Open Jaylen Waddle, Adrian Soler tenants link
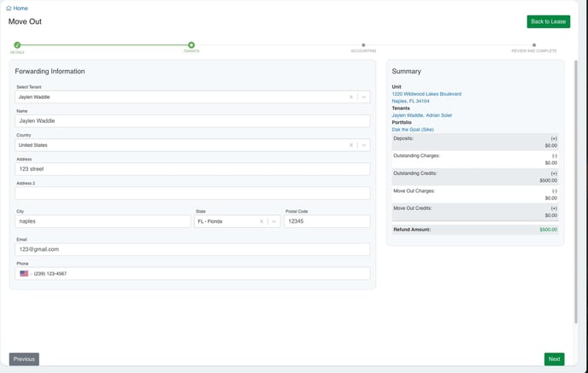 point(422,115)
